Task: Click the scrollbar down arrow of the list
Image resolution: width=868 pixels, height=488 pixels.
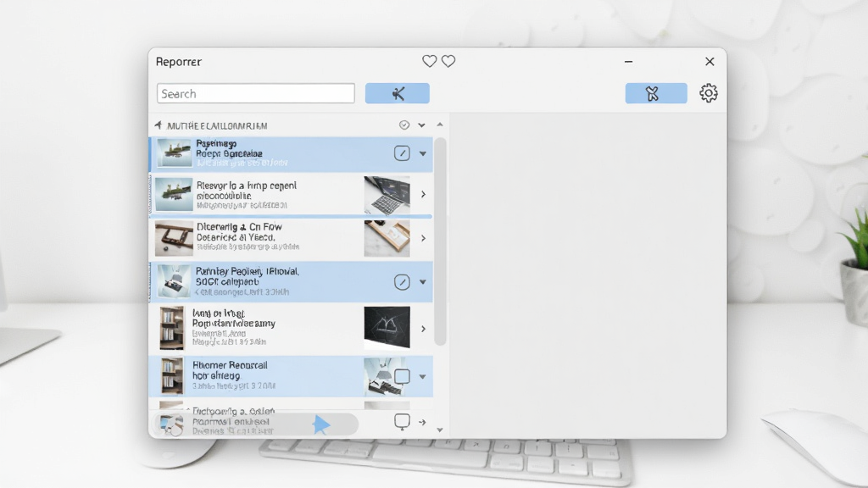Action: coord(440,430)
